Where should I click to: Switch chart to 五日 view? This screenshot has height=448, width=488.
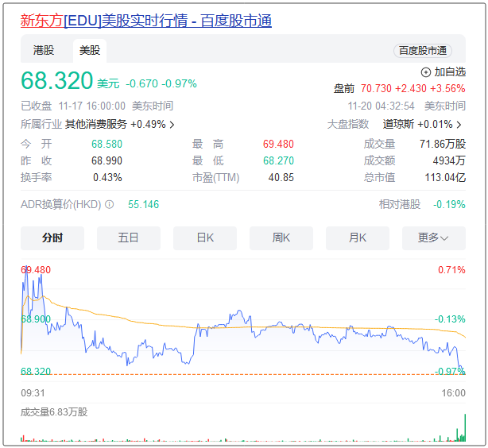coord(129,238)
